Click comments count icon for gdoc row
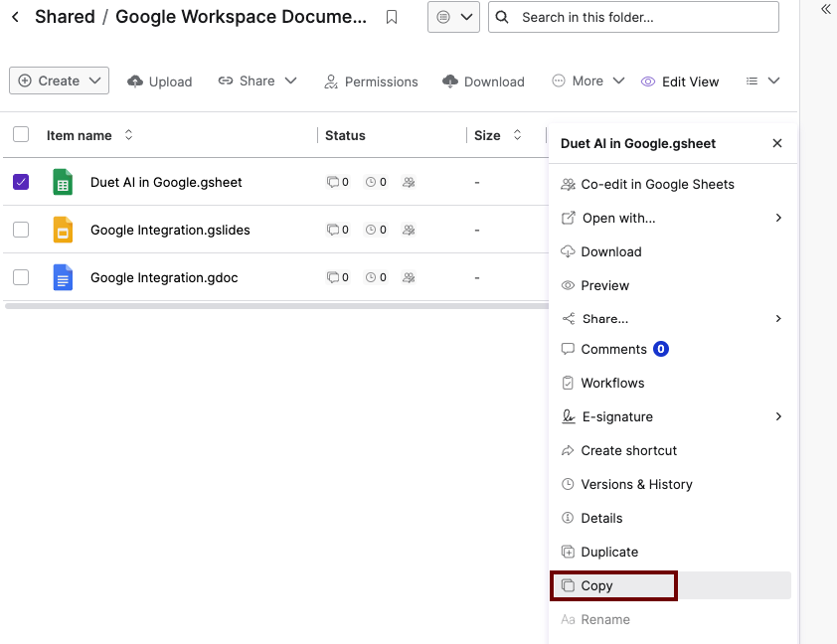Screen dimensions: 837x644 click(x=338, y=277)
